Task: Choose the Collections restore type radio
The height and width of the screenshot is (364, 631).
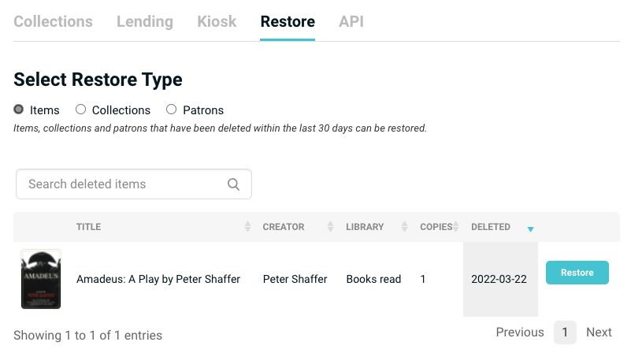Action: 80,110
